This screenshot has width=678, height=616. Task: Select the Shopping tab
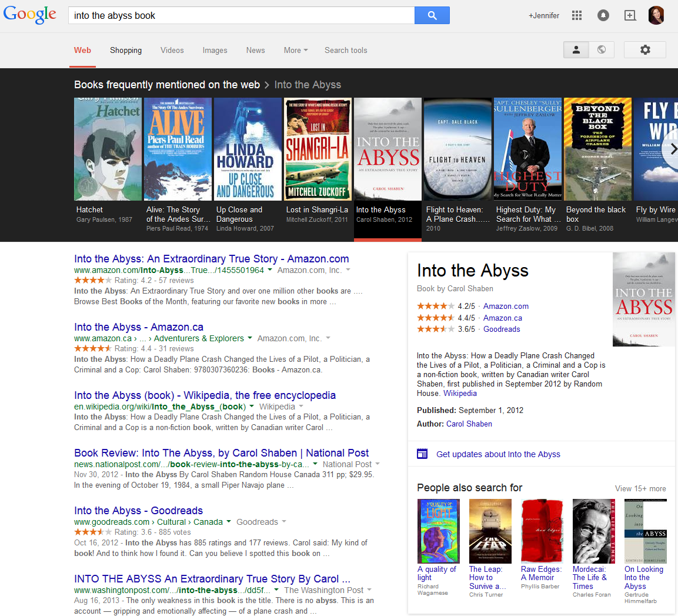point(126,50)
